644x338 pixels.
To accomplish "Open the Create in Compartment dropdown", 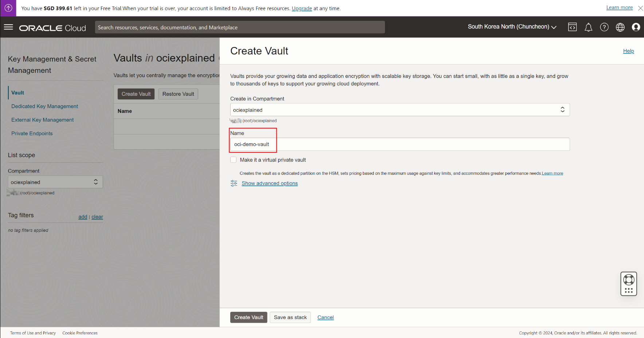I will 400,110.
